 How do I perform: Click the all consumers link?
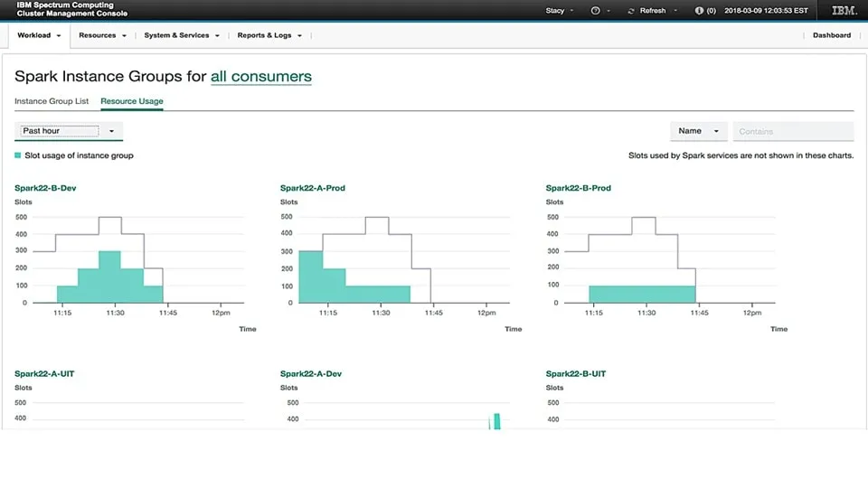[260, 77]
